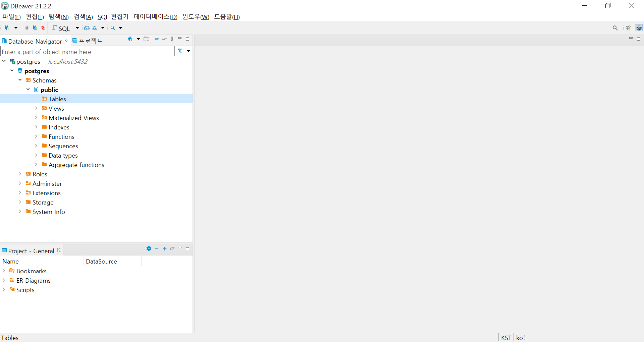Click the create folder icon in Navigator toolbar
The height and width of the screenshot is (342, 644).
coord(146,39)
